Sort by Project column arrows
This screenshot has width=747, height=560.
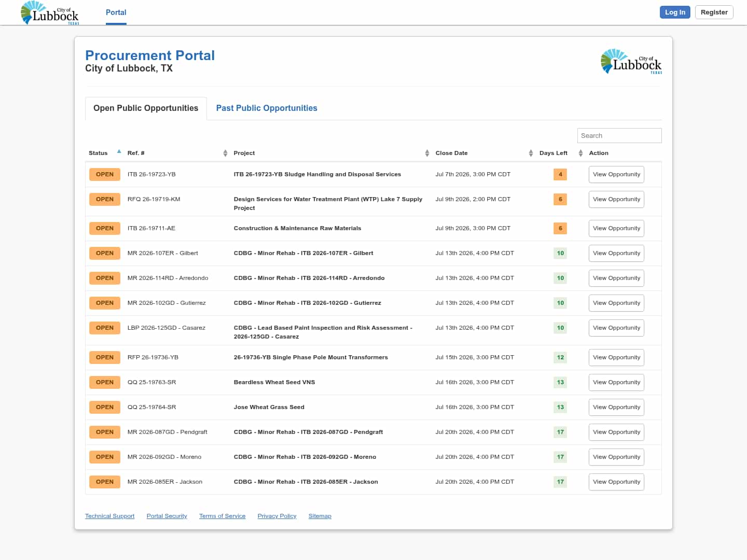click(x=427, y=153)
